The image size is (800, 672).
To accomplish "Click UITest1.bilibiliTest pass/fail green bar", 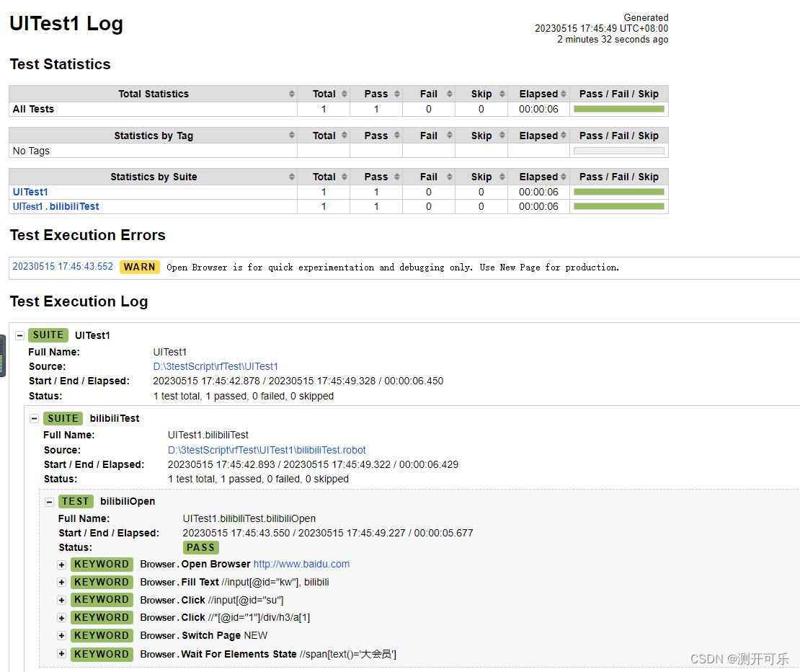I will [x=619, y=207].
